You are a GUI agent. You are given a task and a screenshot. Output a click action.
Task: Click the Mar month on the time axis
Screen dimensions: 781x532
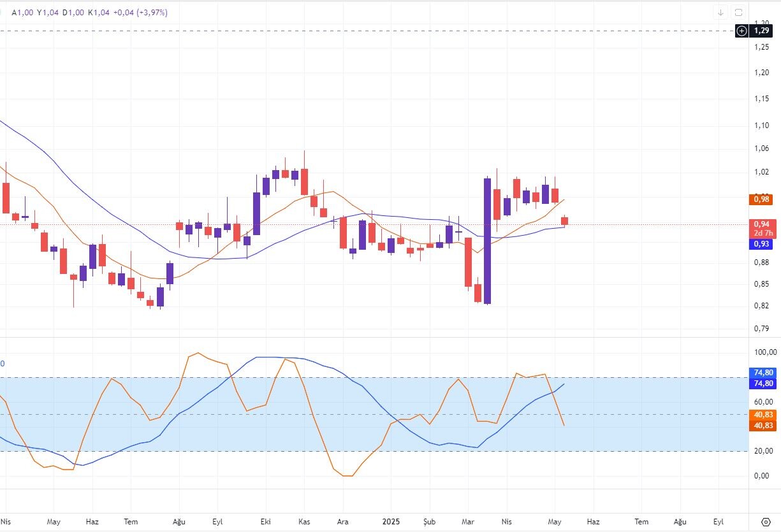point(468,522)
